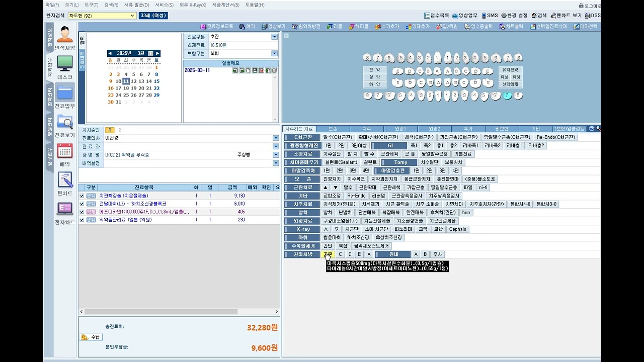The height and width of the screenshot is (362, 644).
Task: Click the help question mark icon by tabs
Action: pos(592,129)
